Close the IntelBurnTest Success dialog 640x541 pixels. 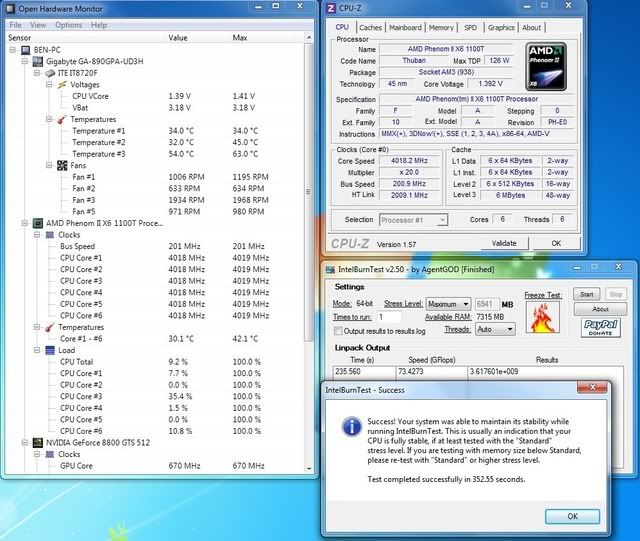[x=593, y=387]
